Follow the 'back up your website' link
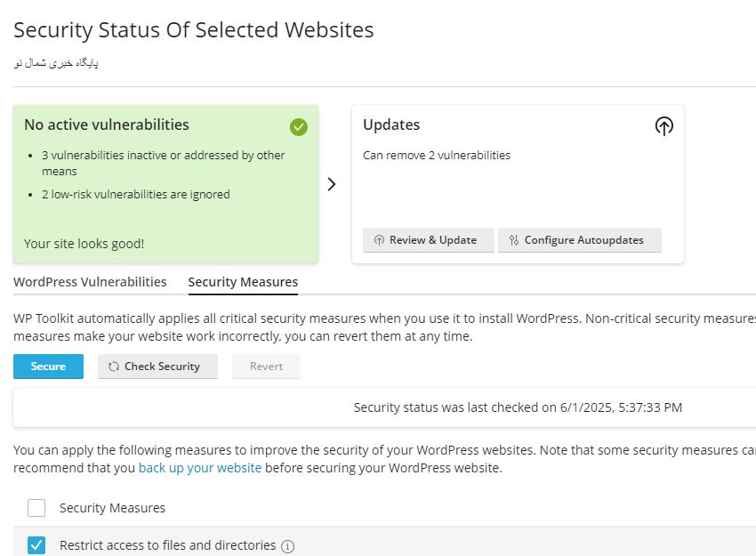Image resolution: width=756 pixels, height=556 pixels. click(x=200, y=468)
